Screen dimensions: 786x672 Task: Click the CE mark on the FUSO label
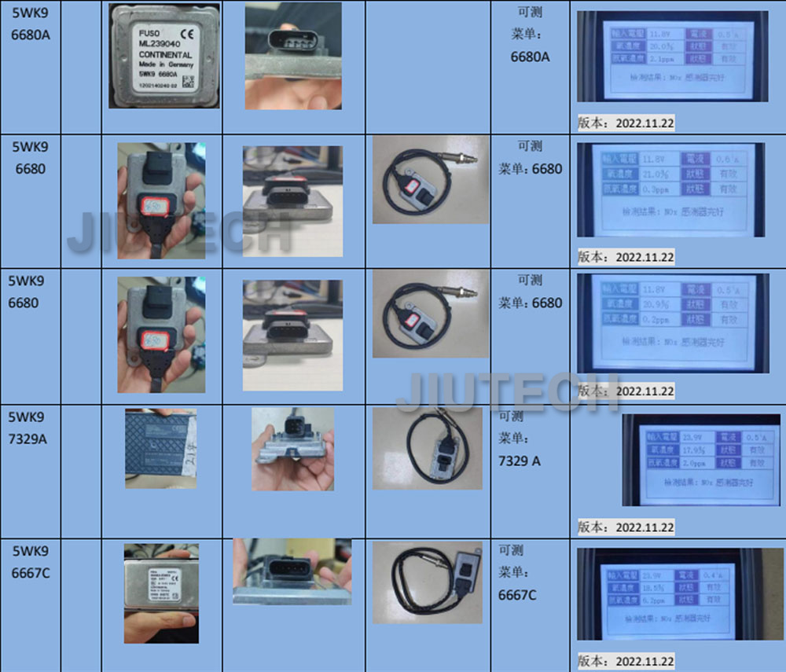point(188,34)
